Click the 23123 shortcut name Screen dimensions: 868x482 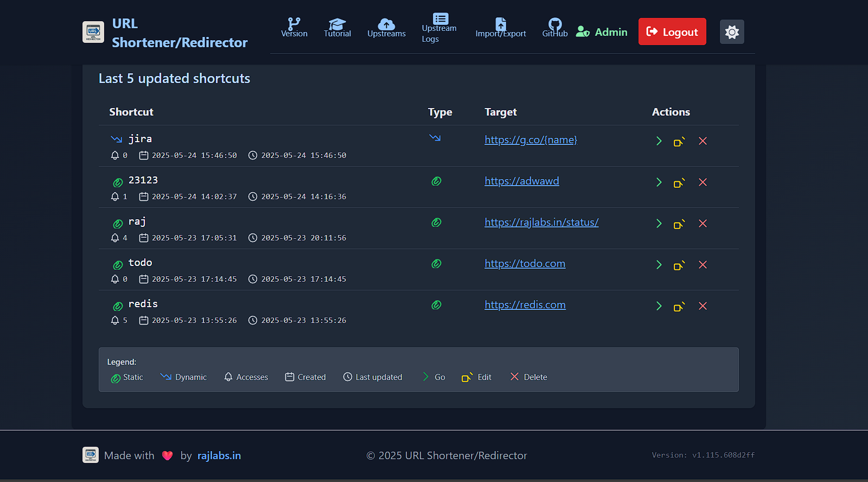coord(143,180)
